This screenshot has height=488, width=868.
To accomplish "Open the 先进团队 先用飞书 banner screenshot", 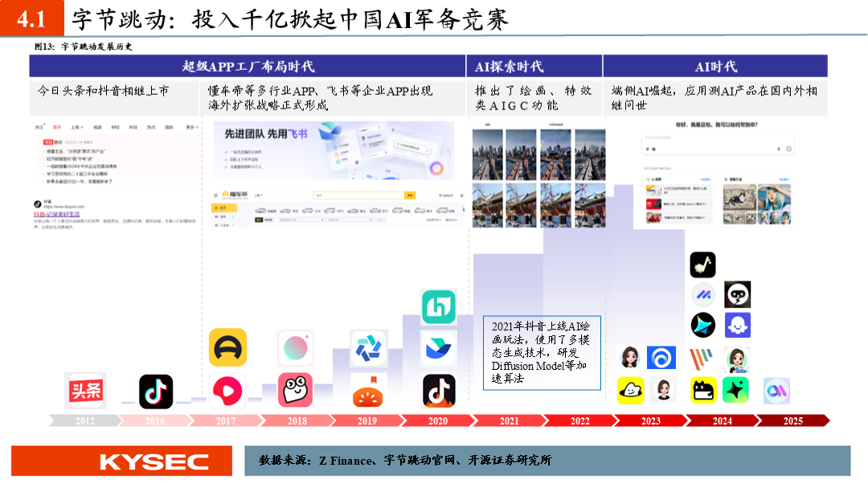I will pos(334,150).
